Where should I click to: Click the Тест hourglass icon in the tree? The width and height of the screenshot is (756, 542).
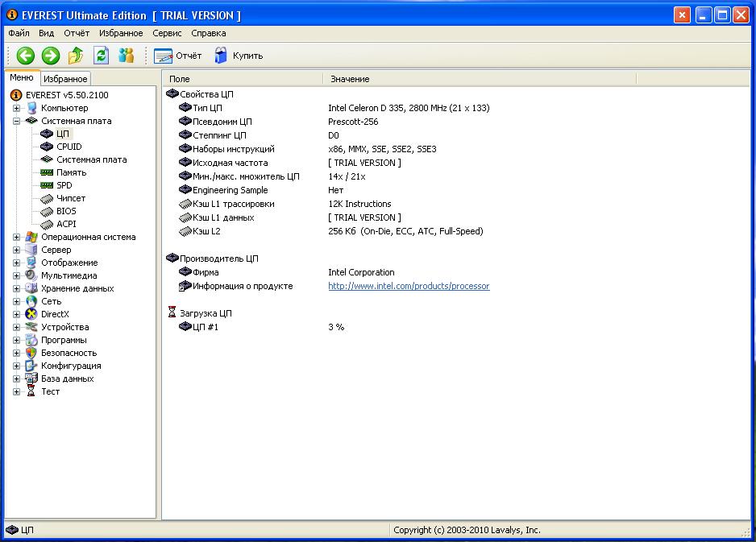click(x=31, y=391)
